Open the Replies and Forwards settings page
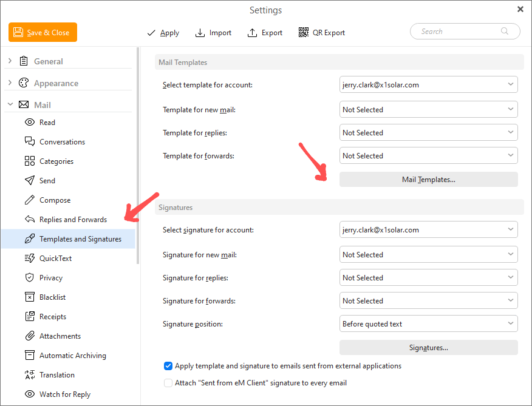Viewport: 532px width, 406px height. [x=73, y=220]
